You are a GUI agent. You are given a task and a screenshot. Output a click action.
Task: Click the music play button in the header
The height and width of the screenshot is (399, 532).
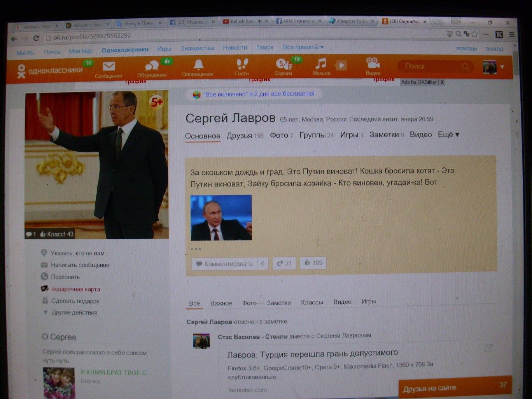(x=341, y=65)
